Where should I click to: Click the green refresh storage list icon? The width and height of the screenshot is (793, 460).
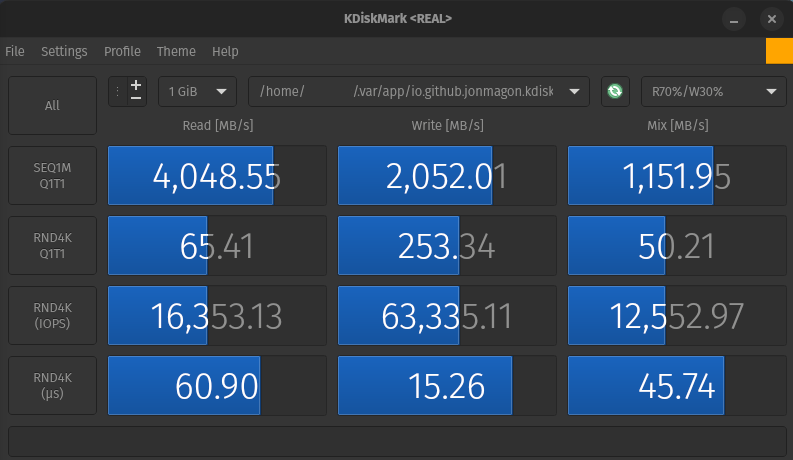pos(615,91)
